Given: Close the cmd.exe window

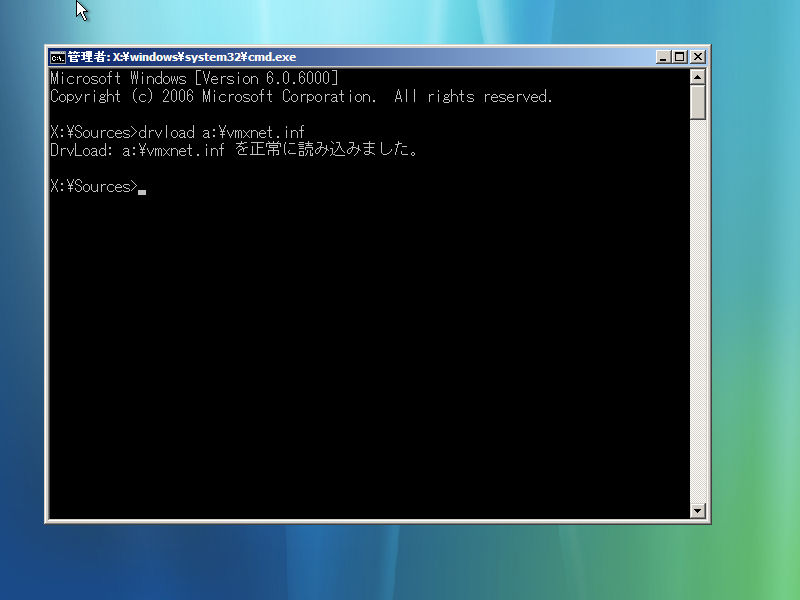Looking at the screenshot, I should point(697,57).
